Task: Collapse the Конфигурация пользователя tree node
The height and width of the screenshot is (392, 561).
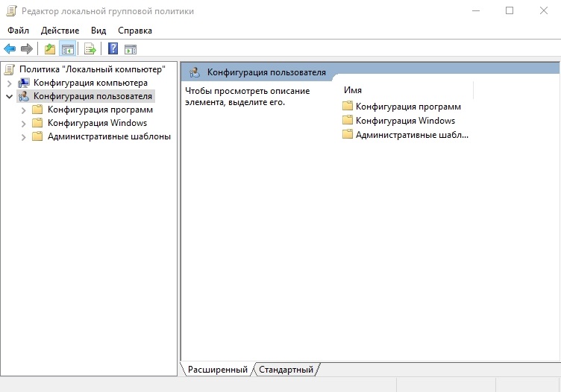Action: (9, 96)
